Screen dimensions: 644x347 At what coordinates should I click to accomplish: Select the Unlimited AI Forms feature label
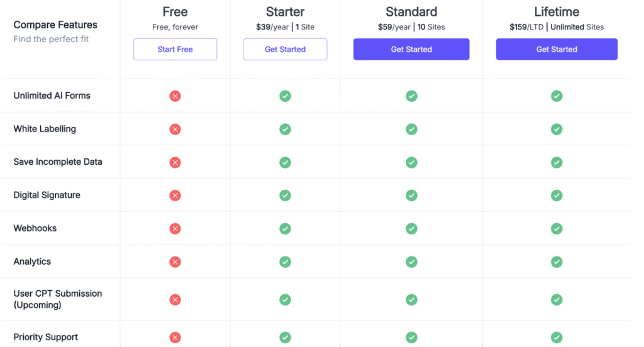point(52,96)
